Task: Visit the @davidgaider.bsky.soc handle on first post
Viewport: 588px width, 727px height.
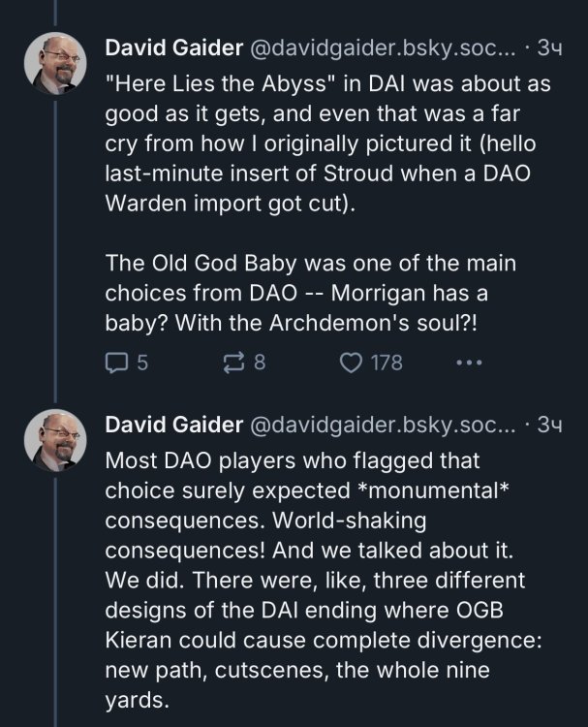Action: tap(383, 47)
